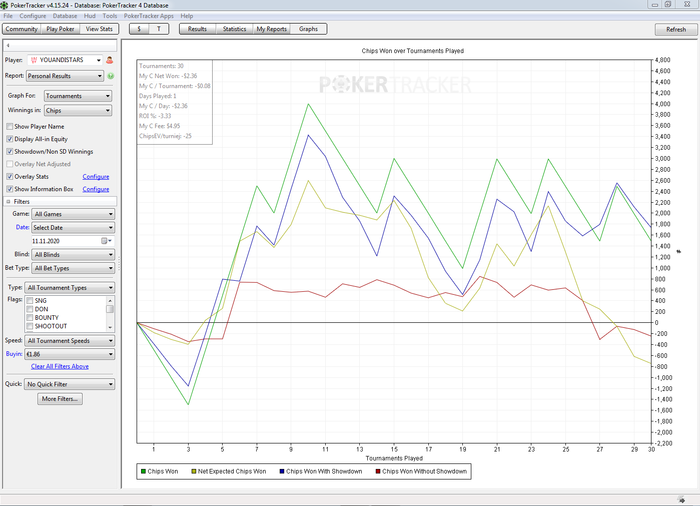
Task: Click the More Filters button
Action: tap(61, 399)
